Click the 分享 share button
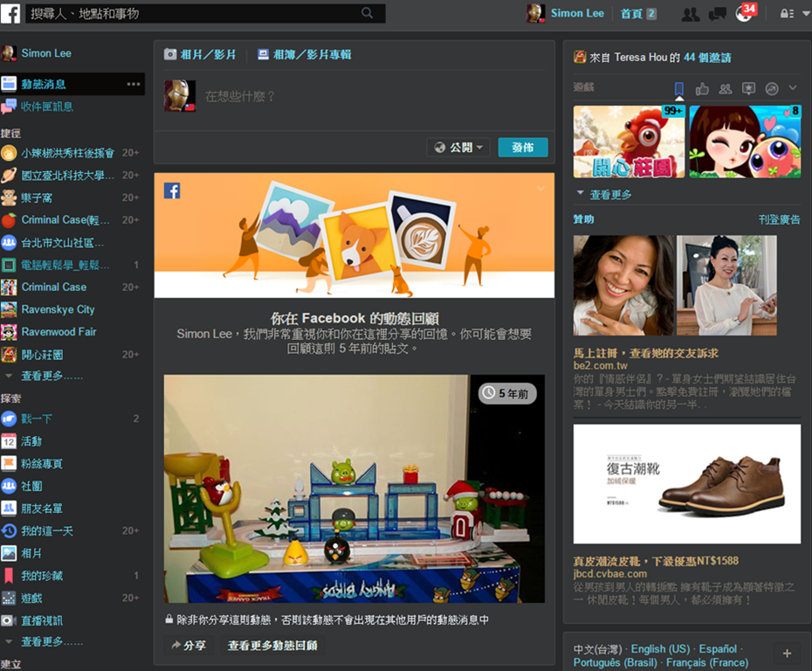Image resolution: width=812 pixels, height=671 pixels. 189,645
